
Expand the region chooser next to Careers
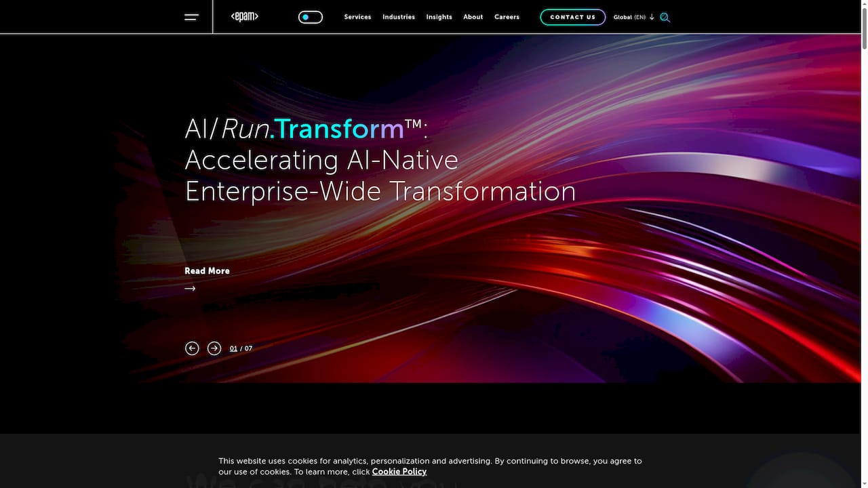coord(629,17)
